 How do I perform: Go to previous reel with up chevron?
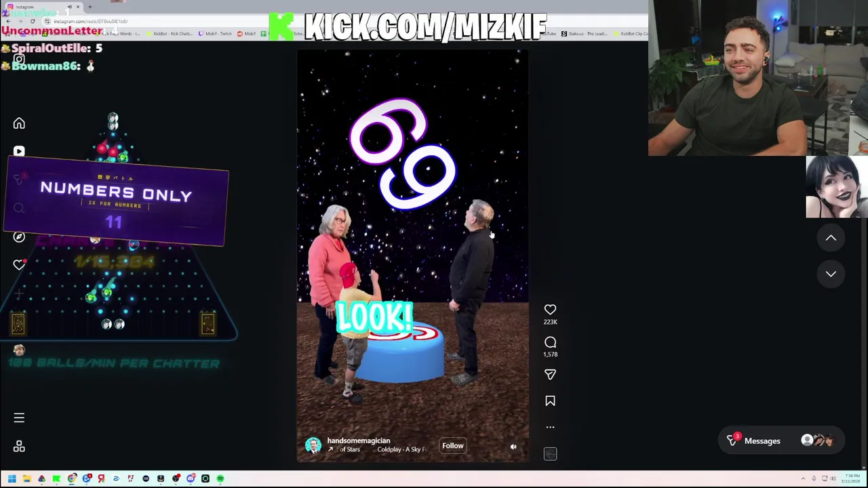[831, 238]
